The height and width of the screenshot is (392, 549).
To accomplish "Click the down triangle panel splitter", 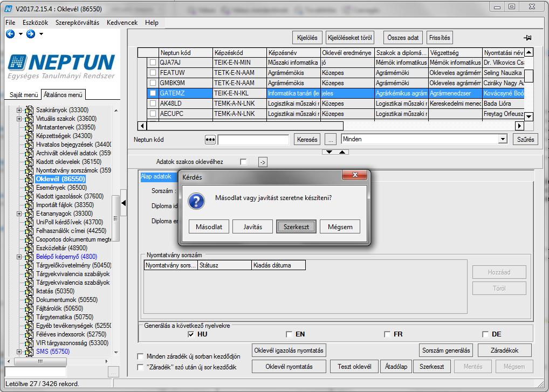I will pos(329,152).
